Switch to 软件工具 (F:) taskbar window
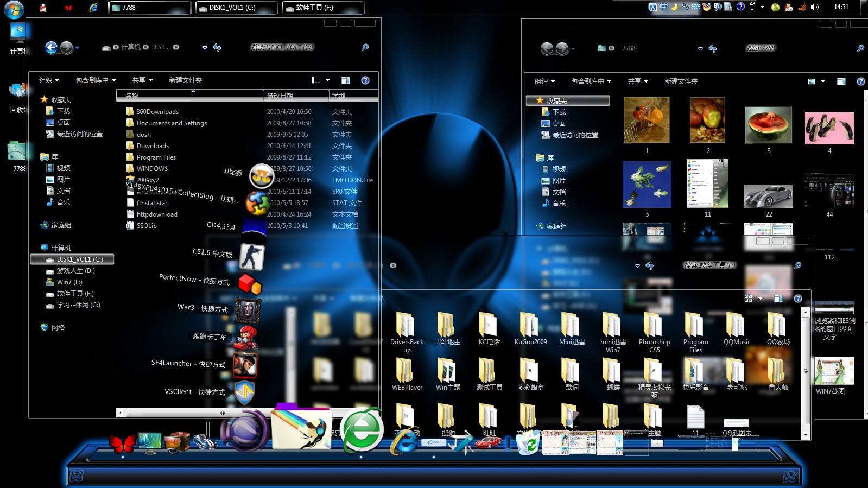 click(x=323, y=8)
